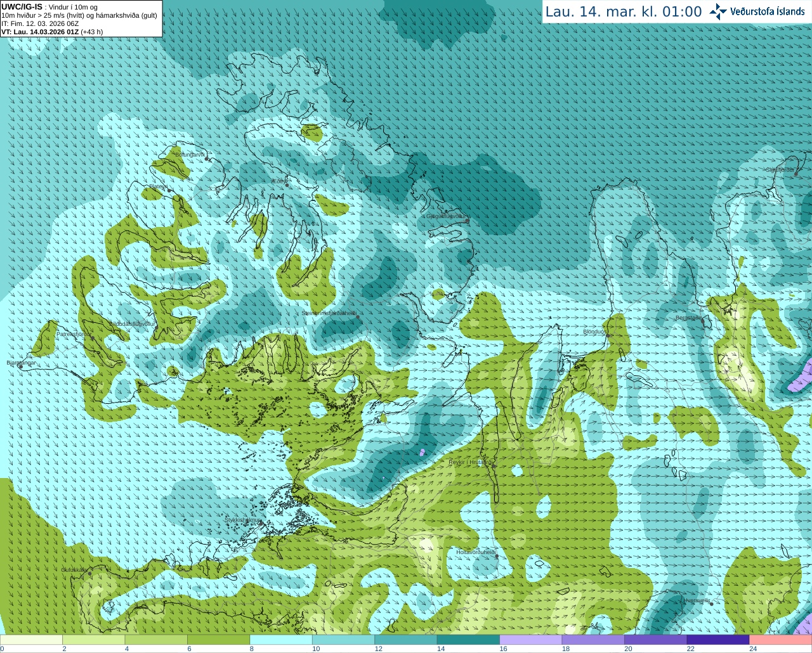Click the legend scale value 16
Viewport: 812px width, 653px height.
pos(503,649)
